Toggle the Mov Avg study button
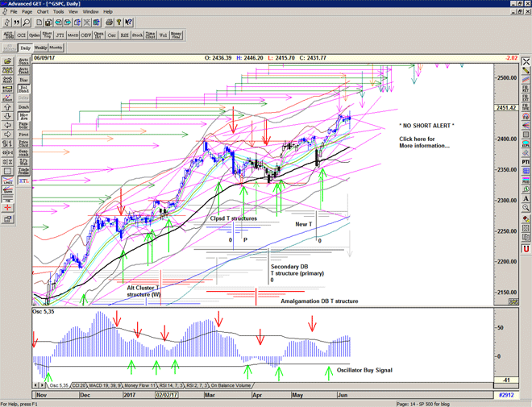 coord(23,116)
